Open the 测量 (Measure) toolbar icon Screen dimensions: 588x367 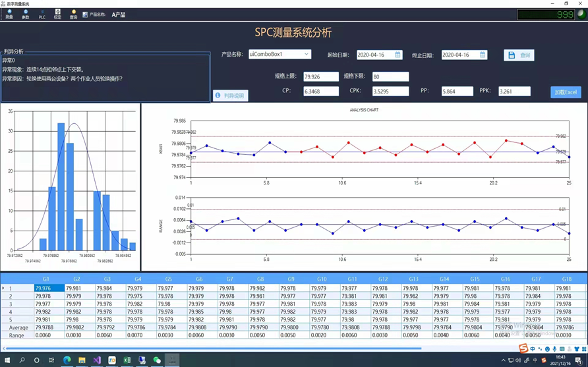(9, 14)
